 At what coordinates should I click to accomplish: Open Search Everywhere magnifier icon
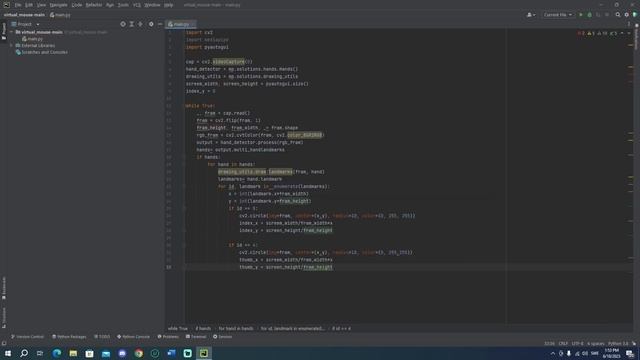[x=618, y=15]
